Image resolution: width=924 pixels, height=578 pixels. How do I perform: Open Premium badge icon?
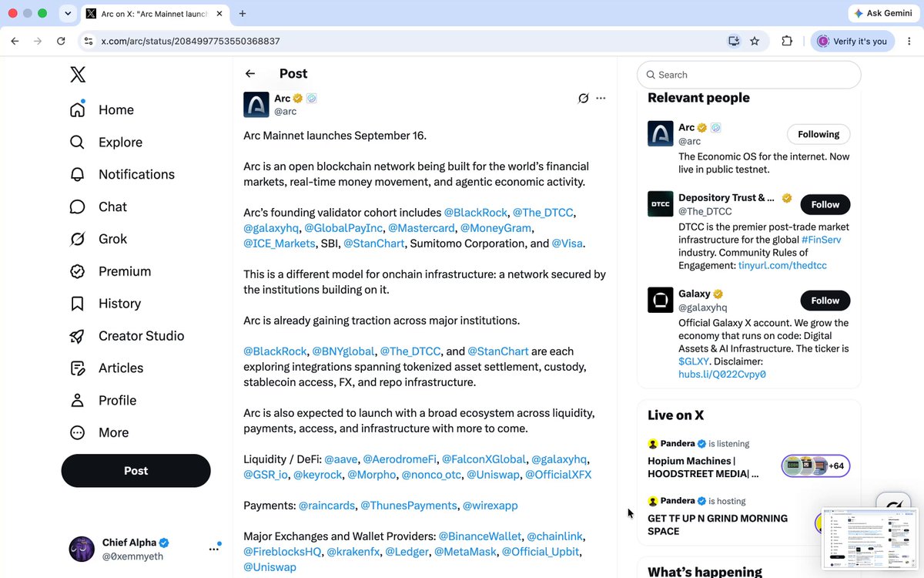click(78, 271)
